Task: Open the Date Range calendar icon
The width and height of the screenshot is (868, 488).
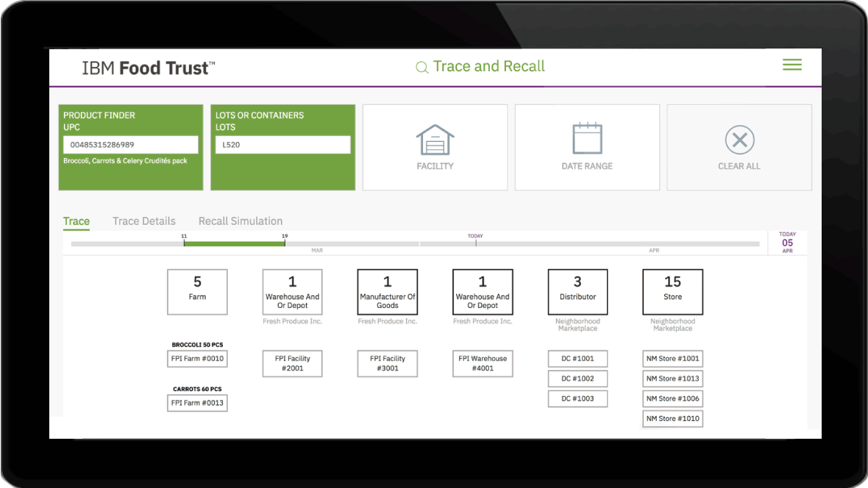Action: click(x=587, y=140)
